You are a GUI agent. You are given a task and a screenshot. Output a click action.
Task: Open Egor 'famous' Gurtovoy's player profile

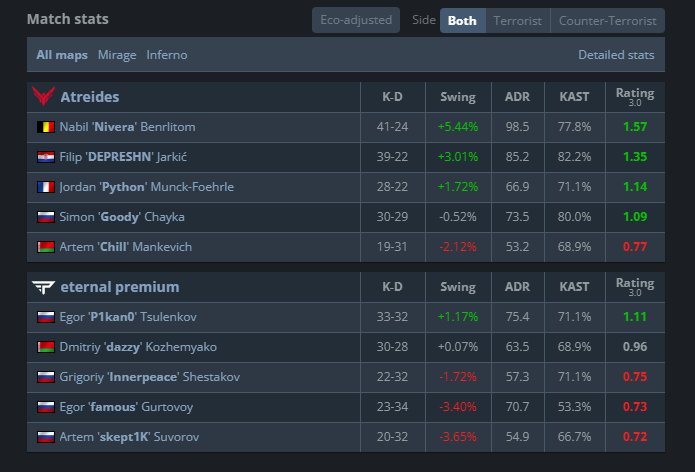point(126,407)
